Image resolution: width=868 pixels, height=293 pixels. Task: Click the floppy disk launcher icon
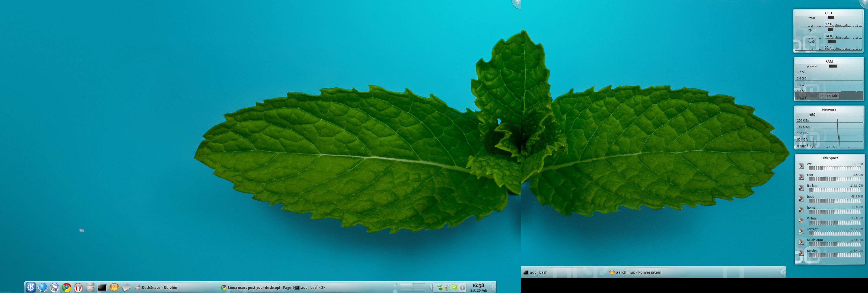[x=55, y=287]
